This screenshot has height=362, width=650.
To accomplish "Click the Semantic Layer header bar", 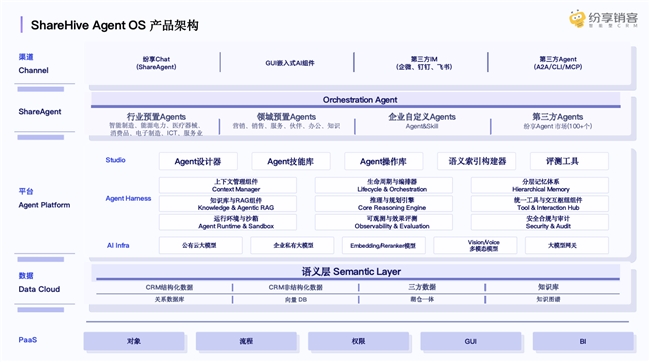I will (356, 272).
